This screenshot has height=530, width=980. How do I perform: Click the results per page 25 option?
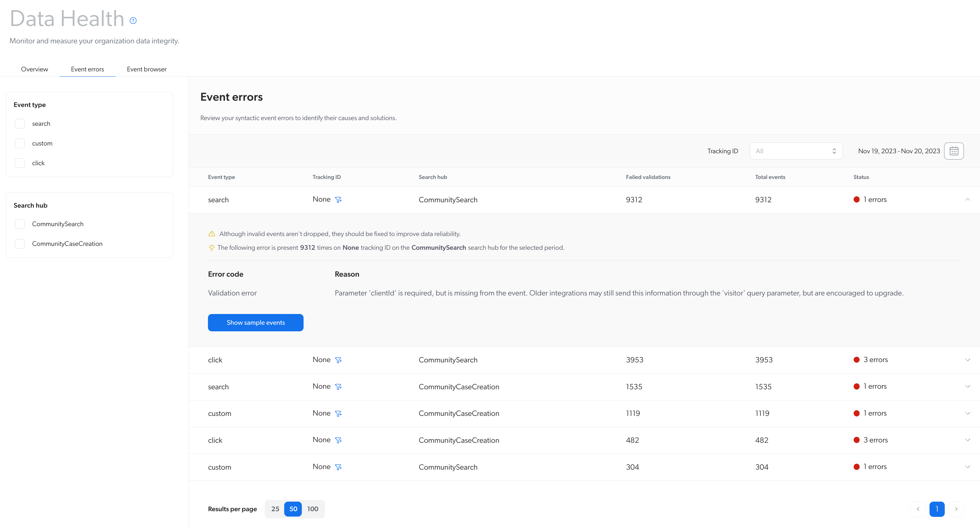point(276,508)
